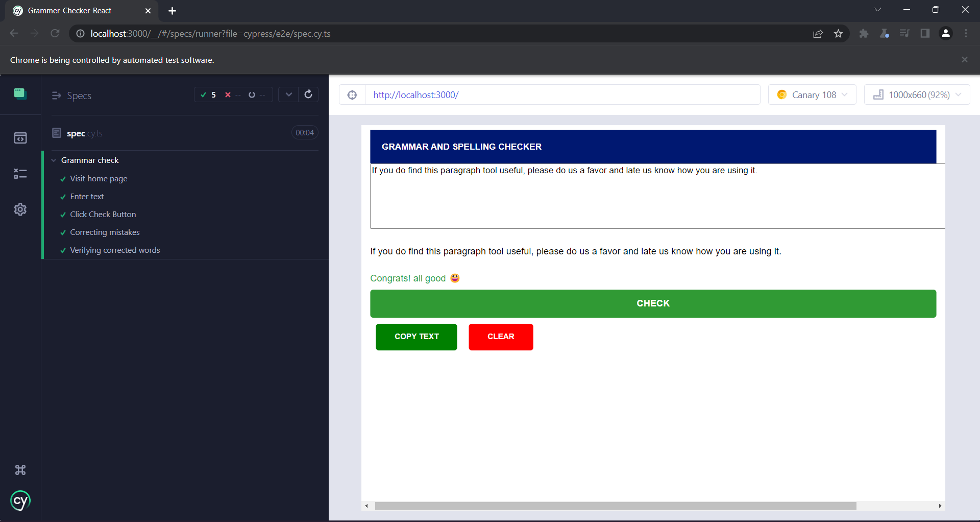Open the 1000x660 viewport size dropdown
Image resolution: width=980 pixels, height=522 pixels.
[x=917, y=94]
